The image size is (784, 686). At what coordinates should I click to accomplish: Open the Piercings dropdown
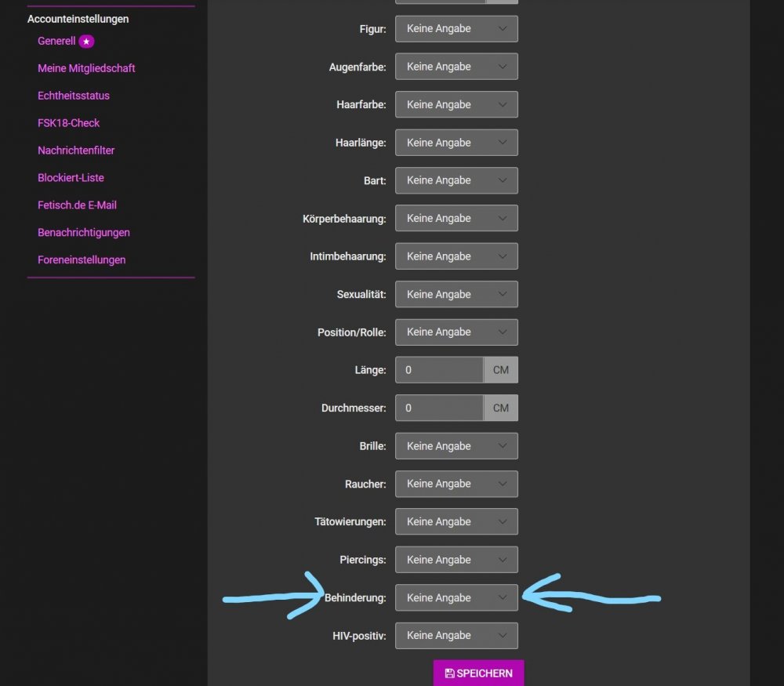point(456,559)
